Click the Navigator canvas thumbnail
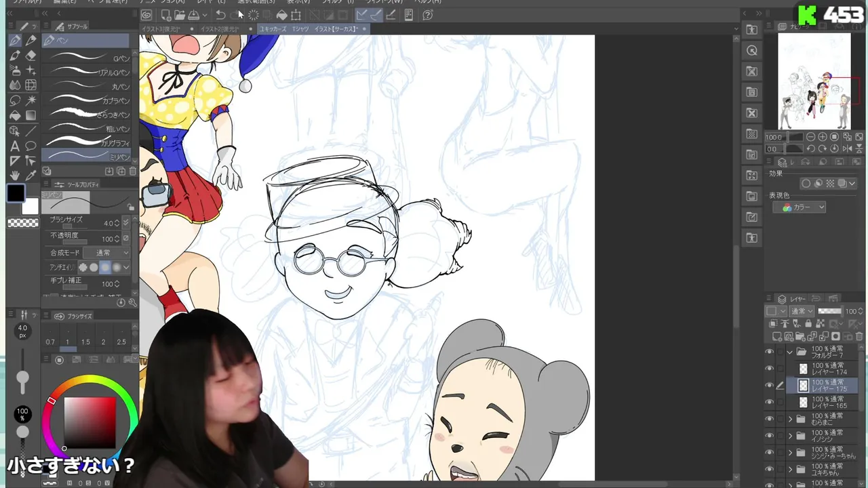The height and width of the screenshot is (488, 868). tap(814, 81)
